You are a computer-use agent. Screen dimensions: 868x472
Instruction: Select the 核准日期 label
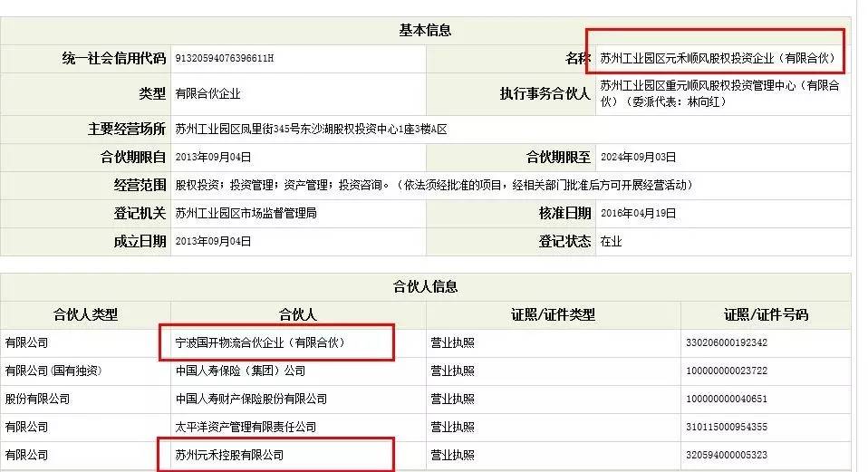565,213
